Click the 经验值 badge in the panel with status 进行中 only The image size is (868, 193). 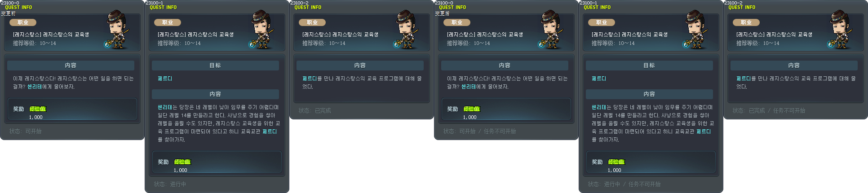(182, 162)
